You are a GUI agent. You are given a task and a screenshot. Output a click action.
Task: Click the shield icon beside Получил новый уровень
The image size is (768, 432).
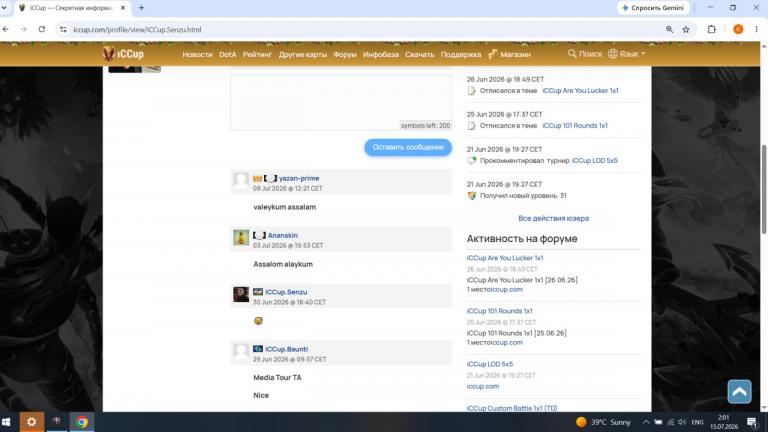click(472, 195)
